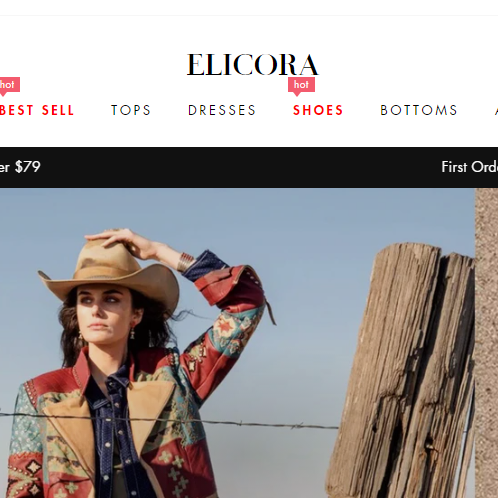This screenshot has width=498, height=498.
Task: Click the ELICORA logo
Action: [253, 65]
